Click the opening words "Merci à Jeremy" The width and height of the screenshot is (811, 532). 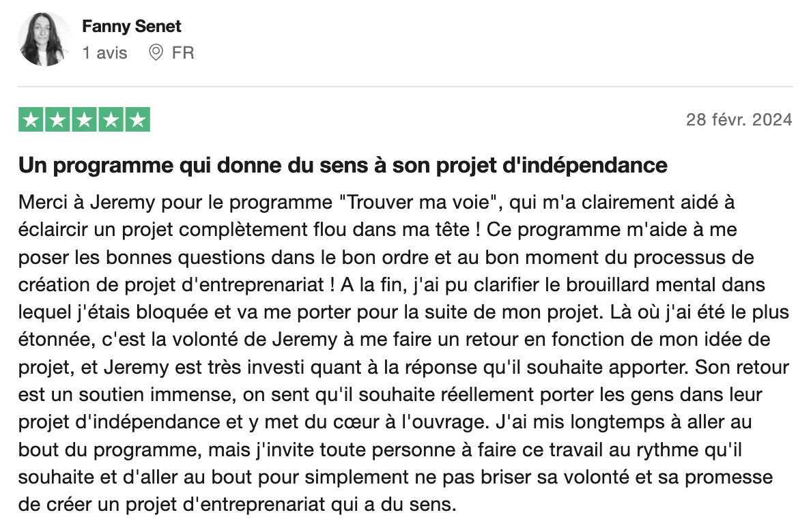68,203
